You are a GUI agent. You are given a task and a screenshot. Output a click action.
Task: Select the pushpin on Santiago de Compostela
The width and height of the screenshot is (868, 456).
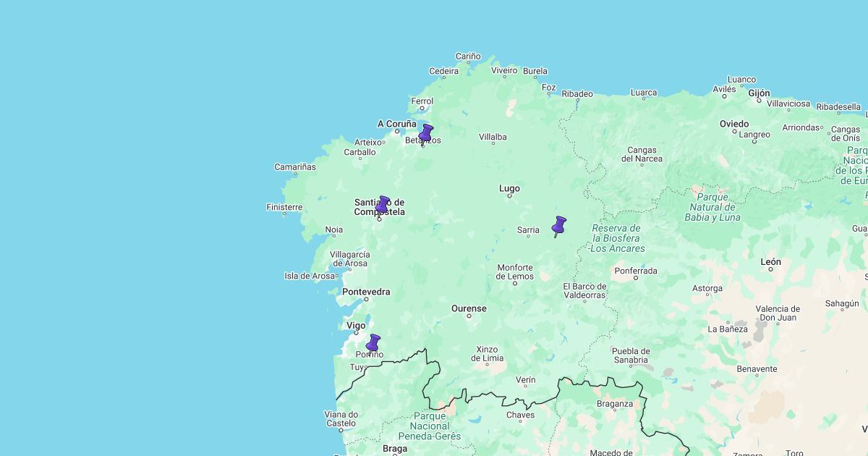coord(382,205)
